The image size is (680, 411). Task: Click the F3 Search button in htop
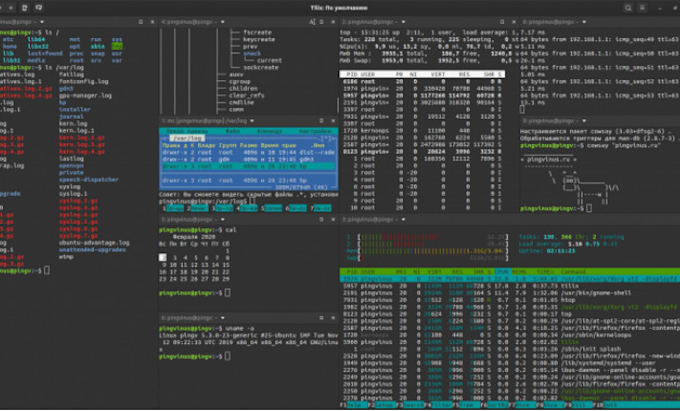(x=411, y=405)
